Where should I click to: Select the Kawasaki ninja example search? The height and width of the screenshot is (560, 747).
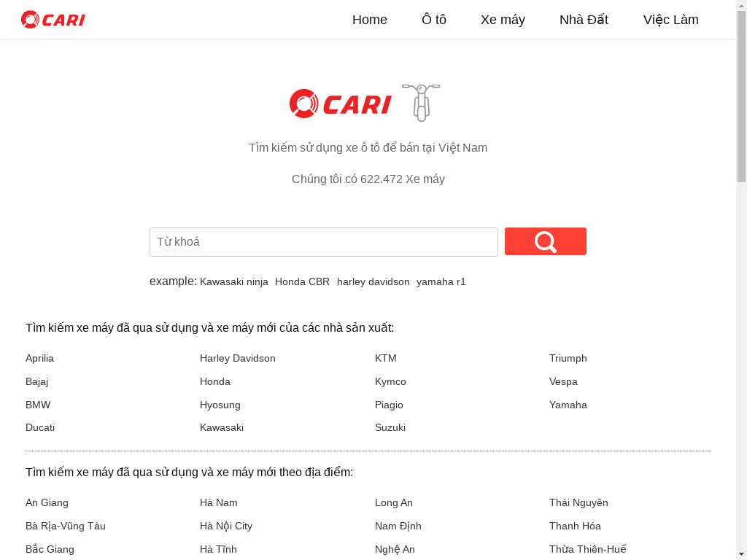pos(234,282)
